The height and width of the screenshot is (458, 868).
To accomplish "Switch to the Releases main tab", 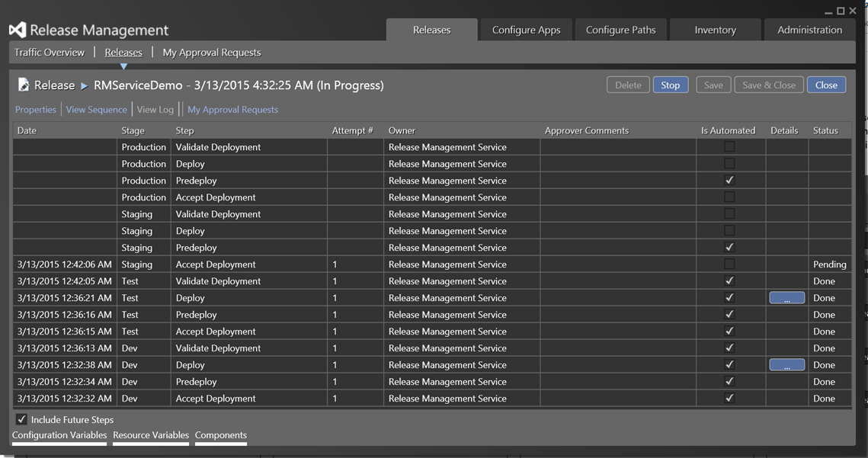I will tap(432, 30).
